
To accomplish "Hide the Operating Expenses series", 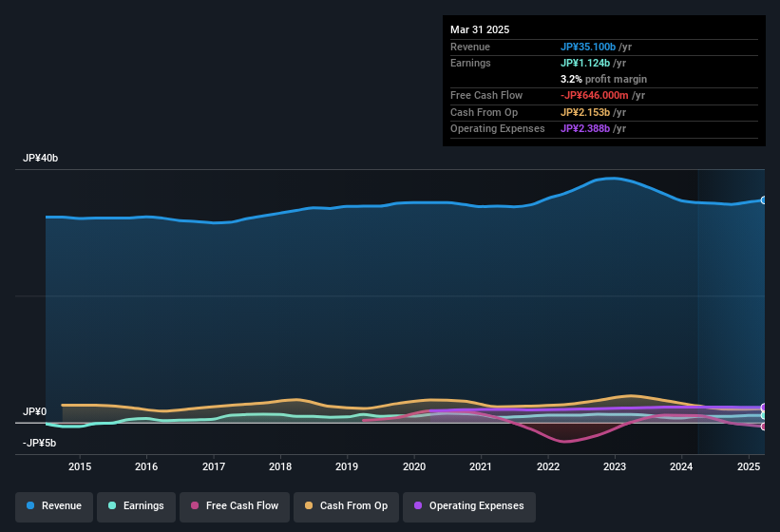I will click(469, 506).
